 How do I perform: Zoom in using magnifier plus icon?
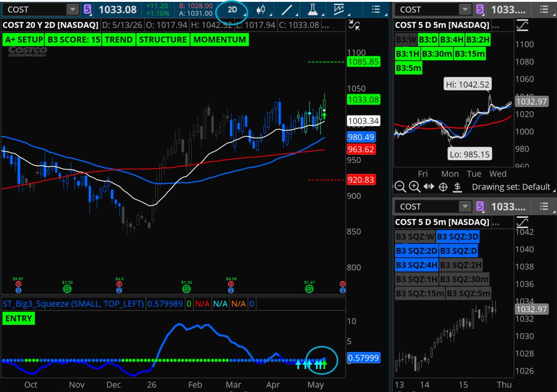coord(414,186)
